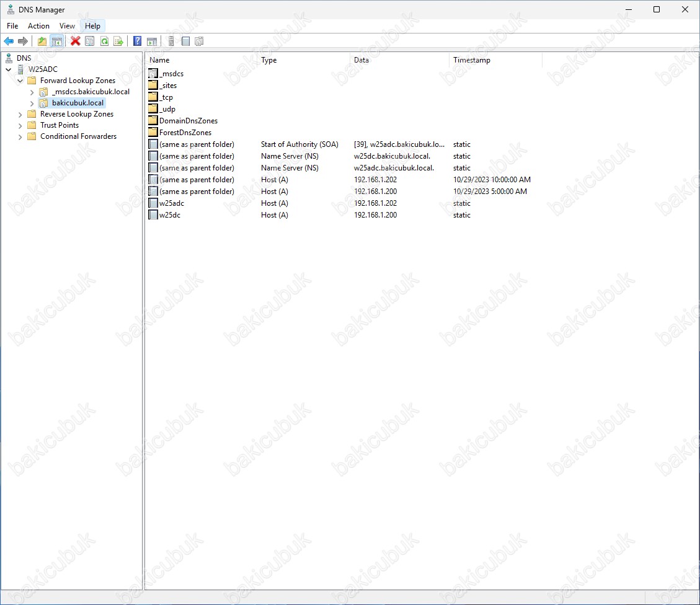Expand the _msdcs.bakicubuk.local zone
This screenshot has width=700, height=605.
pos(32,92)
